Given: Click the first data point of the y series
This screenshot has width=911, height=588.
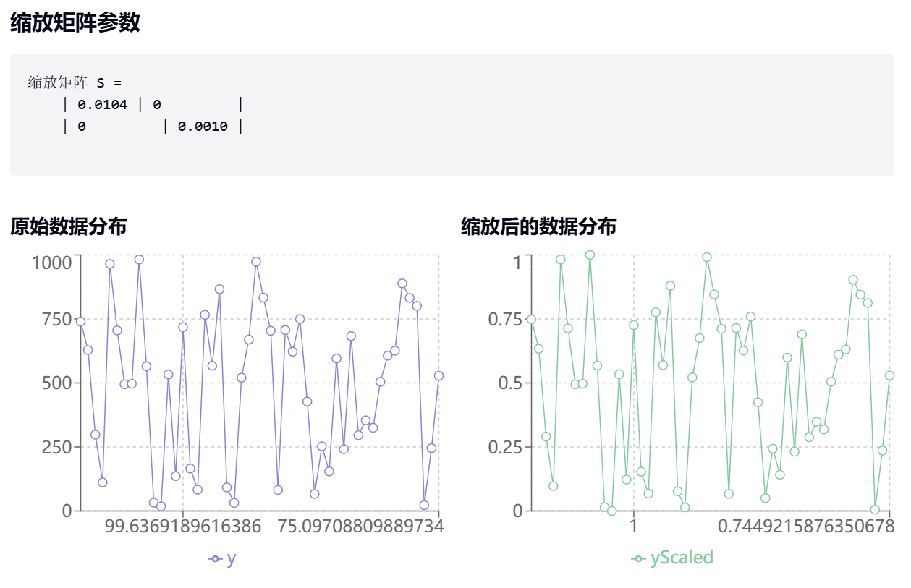Looking at the screenshot, I should coord(80,321).
